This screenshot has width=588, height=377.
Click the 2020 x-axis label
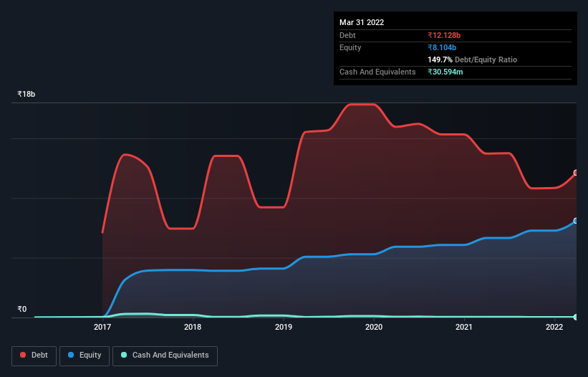374,327
